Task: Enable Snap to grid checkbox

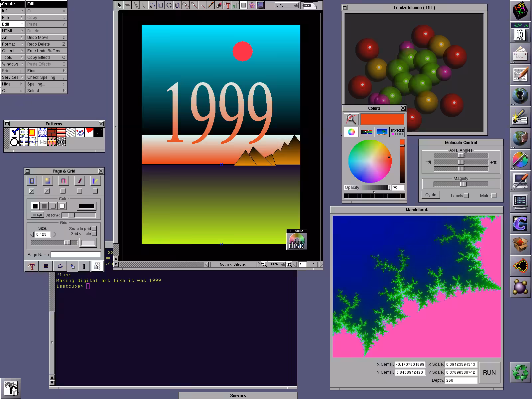Action: pos(94,228)
